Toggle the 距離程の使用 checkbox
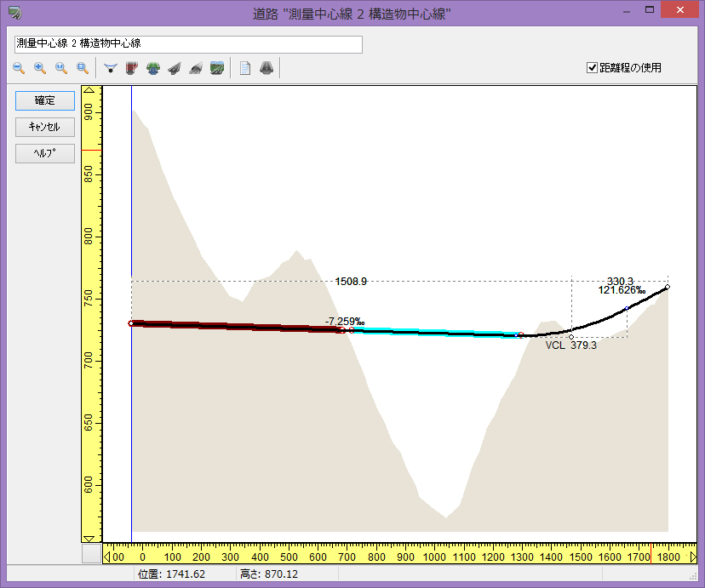705x588 pixels. tap(592, 68)
